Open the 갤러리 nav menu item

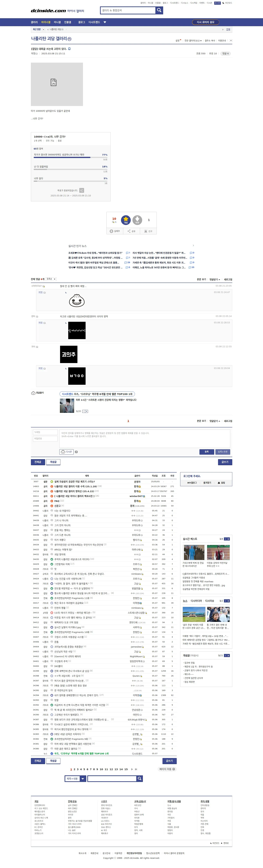click(34, 22)
